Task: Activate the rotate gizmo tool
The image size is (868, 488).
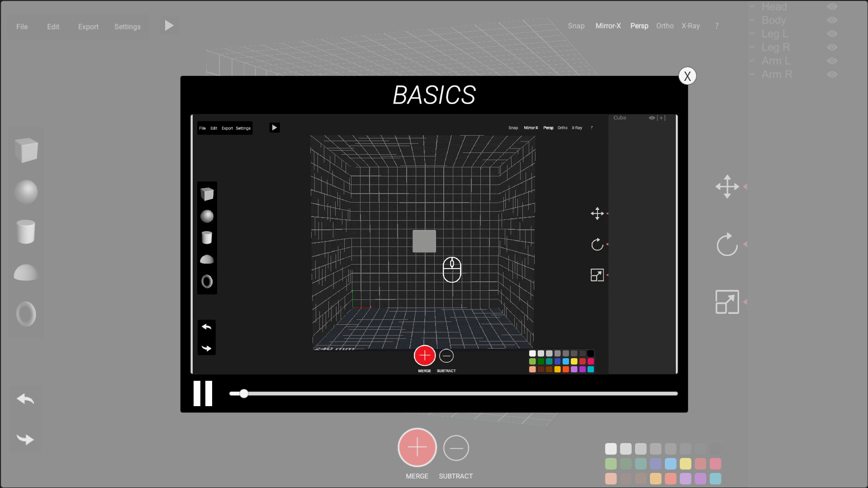Action: (727, 244)
